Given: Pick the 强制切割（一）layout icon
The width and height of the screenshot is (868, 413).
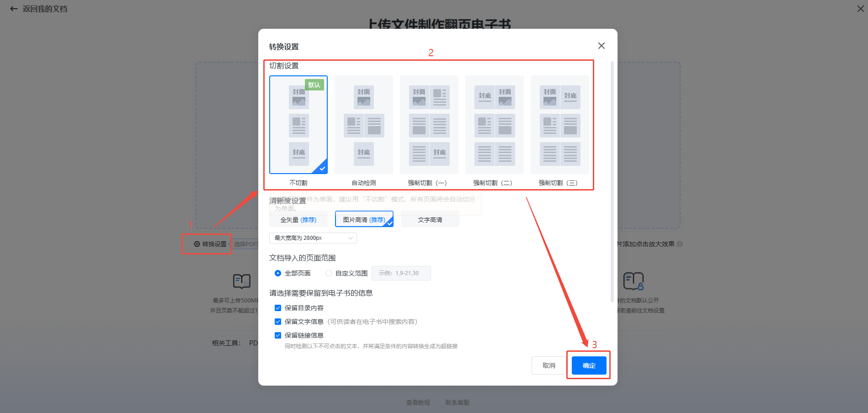Looking at the screenshot, I should (x=429, y=125).
